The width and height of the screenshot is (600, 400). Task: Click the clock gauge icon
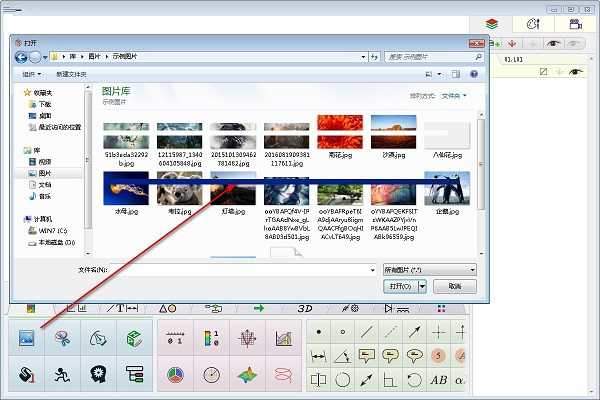tap(211, 375)
